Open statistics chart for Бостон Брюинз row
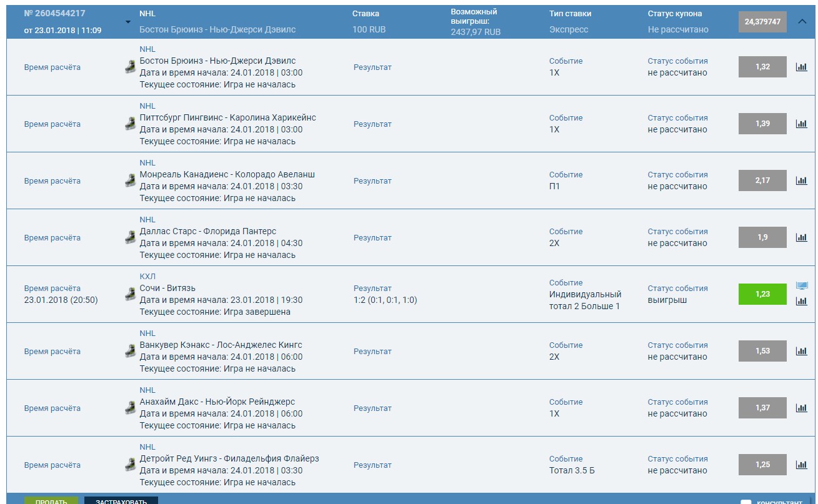The image size is (818, 504). (801, 67)
